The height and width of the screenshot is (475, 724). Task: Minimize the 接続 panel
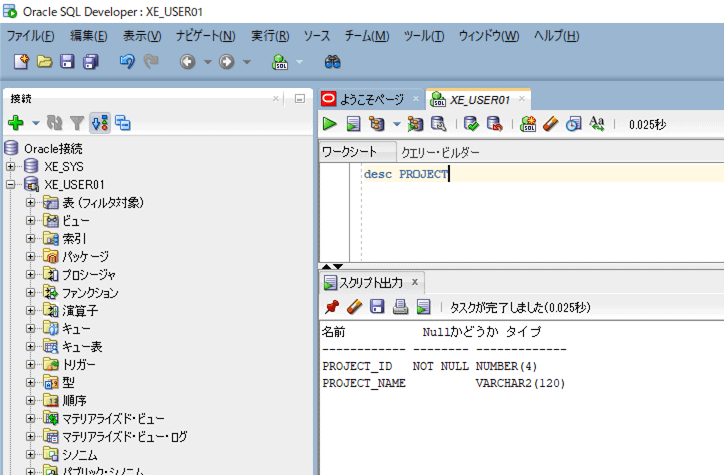pos(300,99)
